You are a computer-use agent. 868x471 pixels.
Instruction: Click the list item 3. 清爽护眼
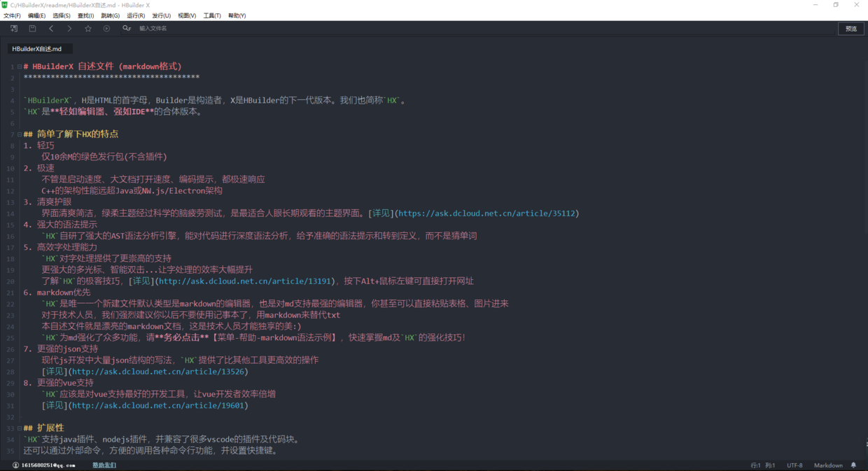47,202
